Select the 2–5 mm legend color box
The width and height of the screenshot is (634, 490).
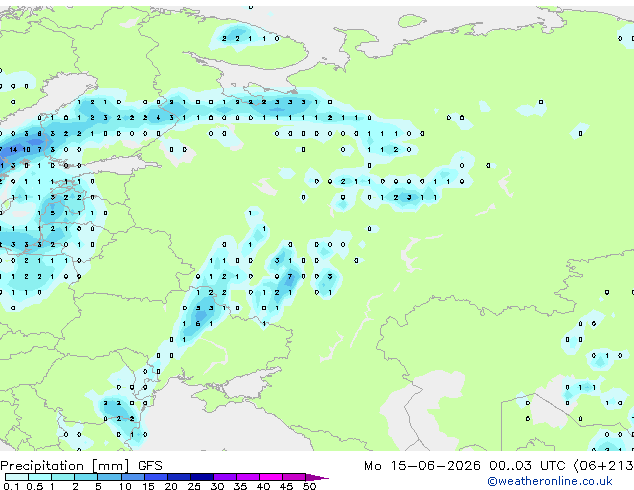click(86, 477)
